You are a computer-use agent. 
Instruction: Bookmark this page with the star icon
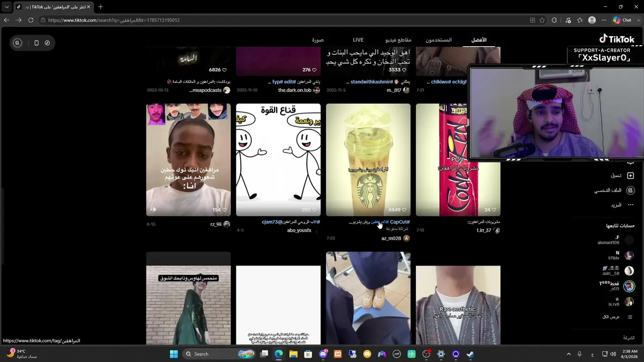click(542, 20)
